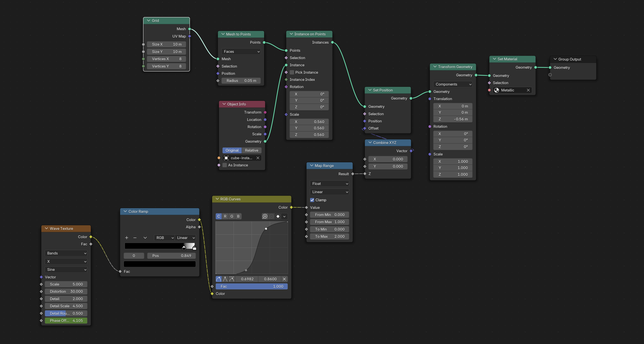This screenshot has height=344, width=644.
Task: Select Original transform space
Action: coord(232,150)
